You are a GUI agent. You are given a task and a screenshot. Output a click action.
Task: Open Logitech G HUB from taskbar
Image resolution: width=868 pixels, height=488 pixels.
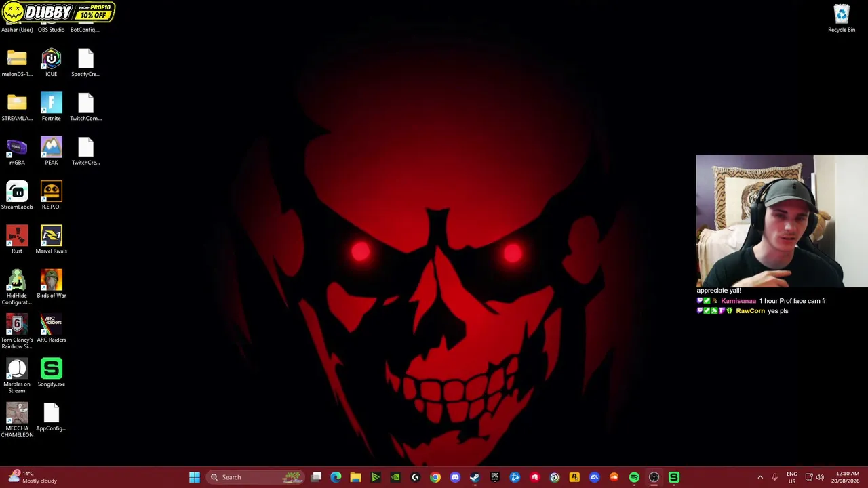(415, 477)
